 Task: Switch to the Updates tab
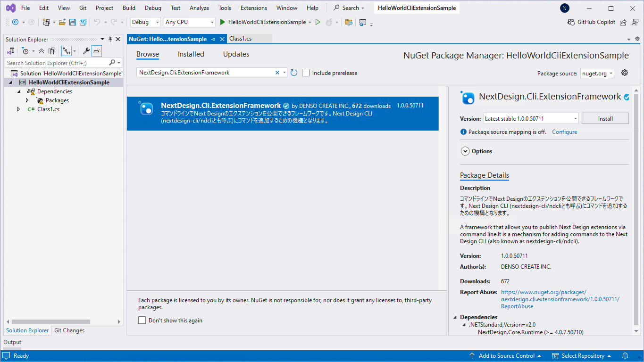tap(236, 54)
